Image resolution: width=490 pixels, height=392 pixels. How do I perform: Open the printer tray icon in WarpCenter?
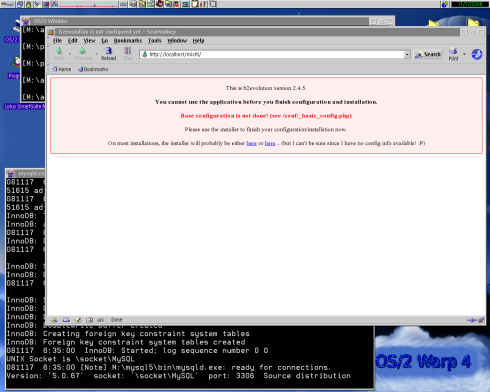[133, 4]
